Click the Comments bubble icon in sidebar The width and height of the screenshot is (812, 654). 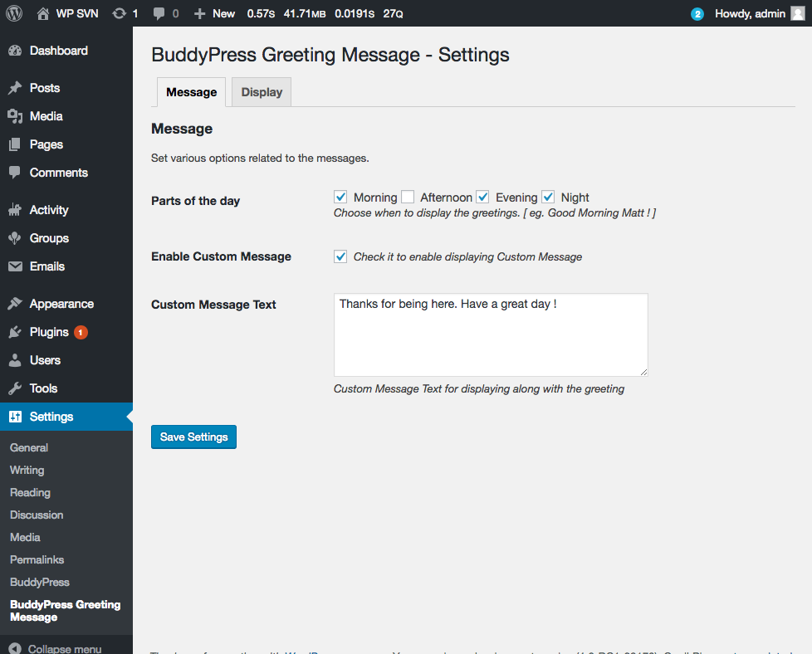(15, 173)
